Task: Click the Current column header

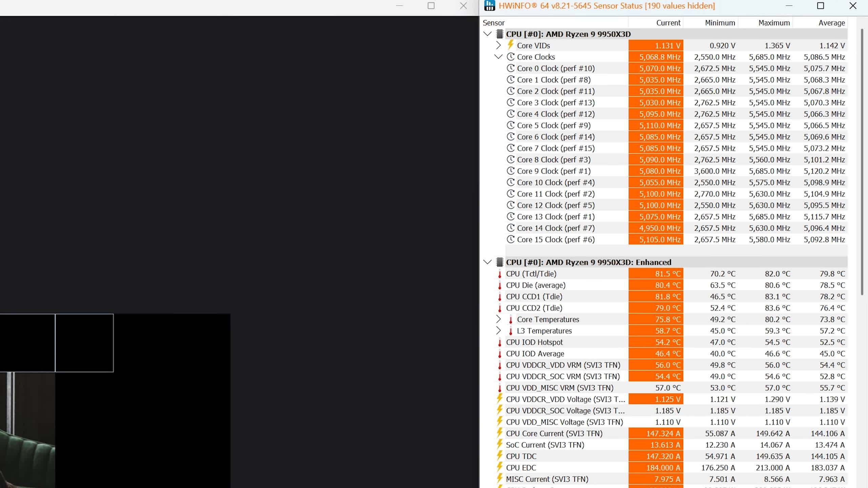Action: pos(668,23)
